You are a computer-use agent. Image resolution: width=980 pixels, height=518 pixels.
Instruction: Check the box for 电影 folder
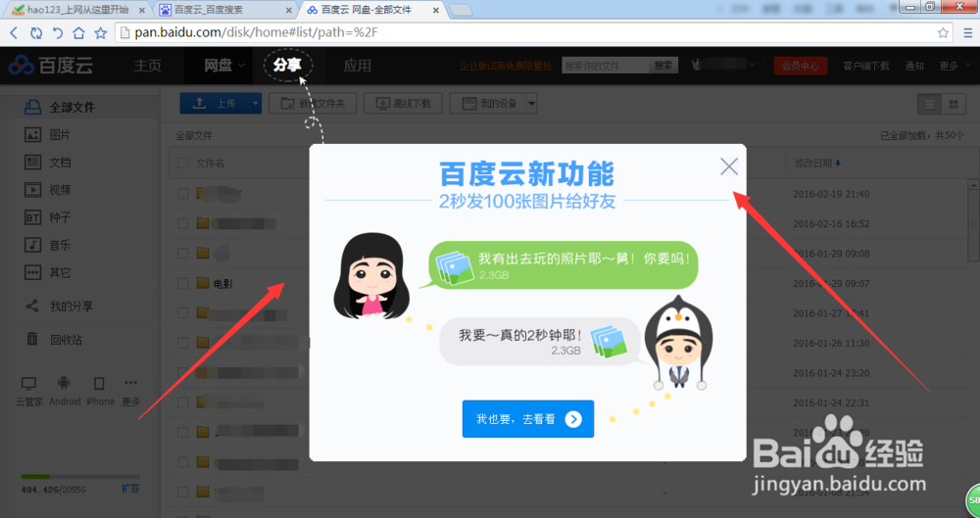tap(182, 283)
